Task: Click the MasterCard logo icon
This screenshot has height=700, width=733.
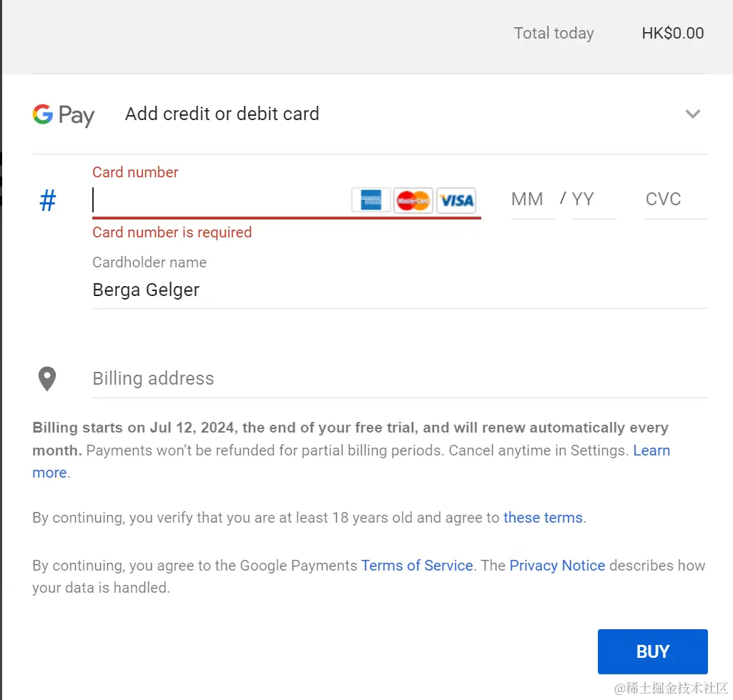Action: pos(413,200)
